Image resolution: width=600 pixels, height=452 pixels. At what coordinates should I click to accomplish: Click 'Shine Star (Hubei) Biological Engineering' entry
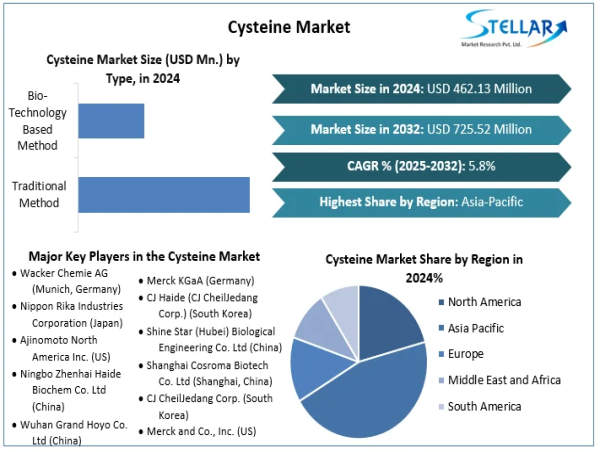point(210,339)
